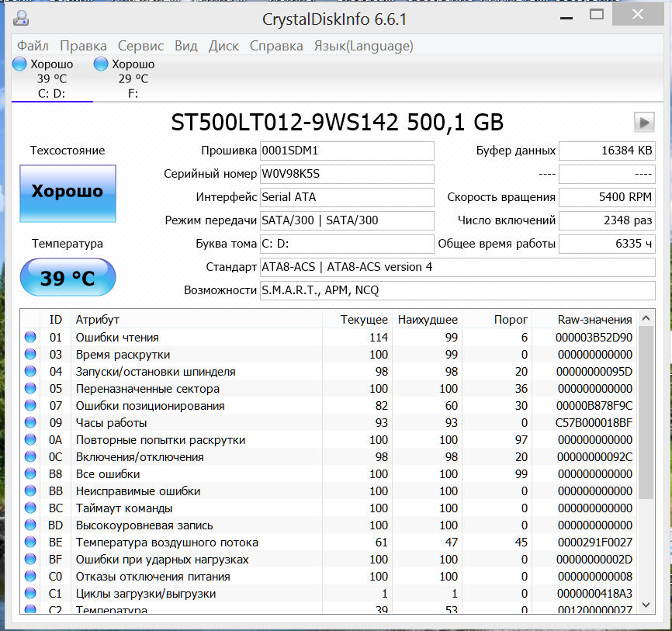
Task: Click the 39 °C temperature button
Action: pos(68,277)
